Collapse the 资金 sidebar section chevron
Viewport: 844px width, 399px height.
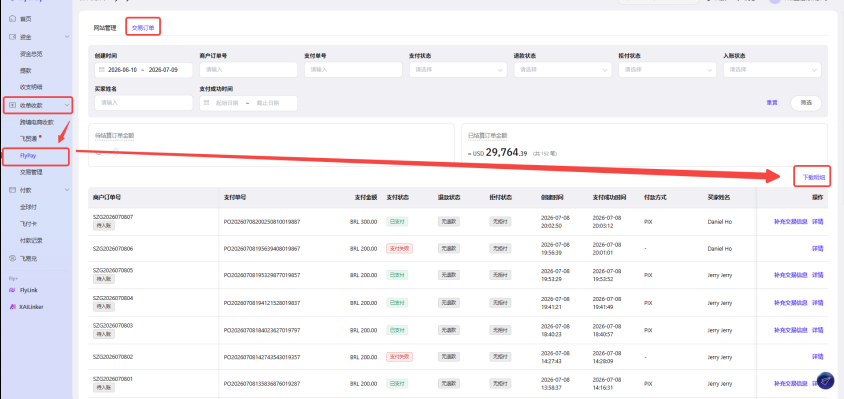point(67,37)
